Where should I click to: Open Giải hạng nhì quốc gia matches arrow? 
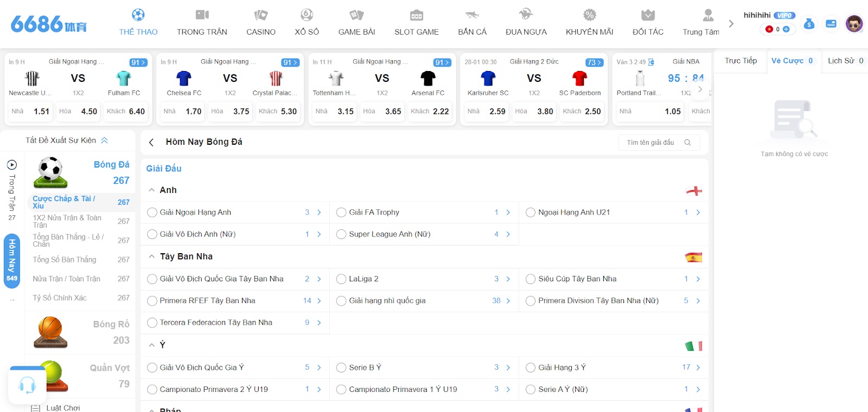coord(508,301)
